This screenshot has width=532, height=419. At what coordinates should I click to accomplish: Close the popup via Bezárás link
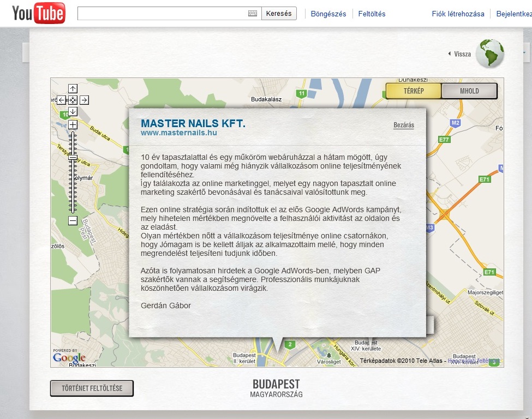tap(404, 125)
